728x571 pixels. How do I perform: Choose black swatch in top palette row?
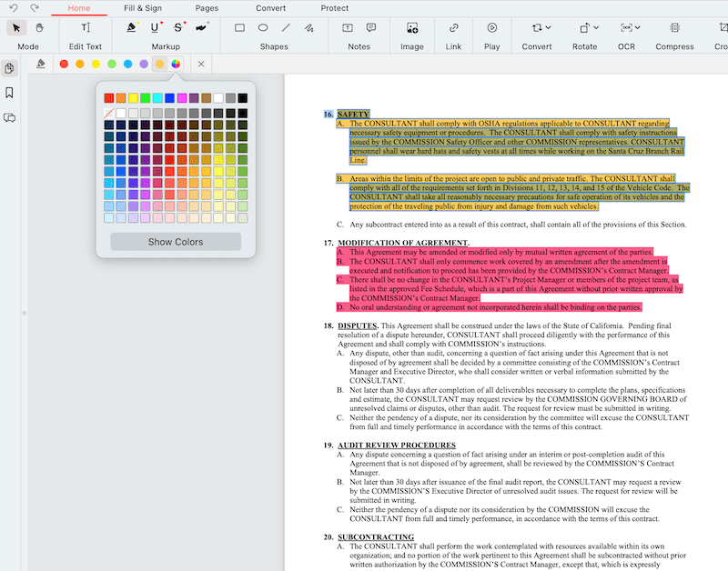pos(243,98)
